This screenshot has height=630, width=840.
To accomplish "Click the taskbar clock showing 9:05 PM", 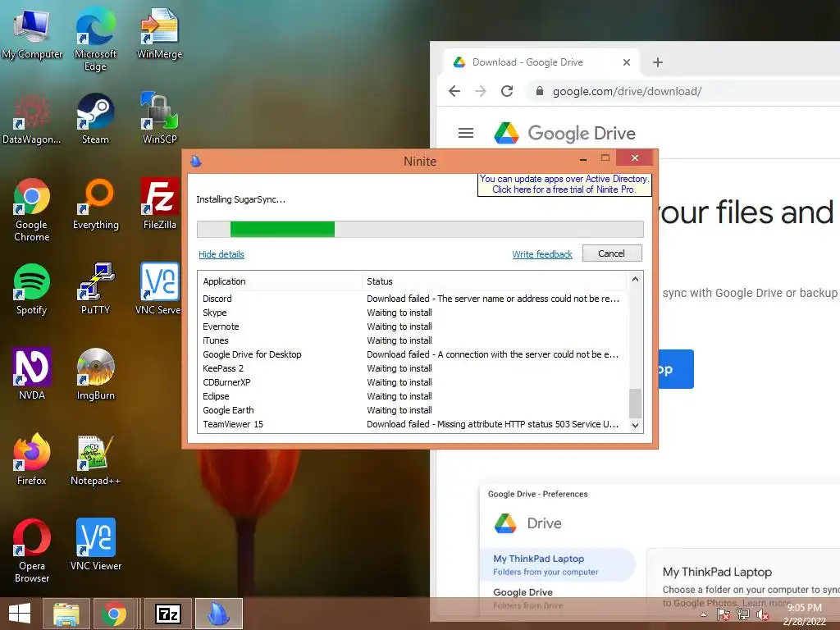I will [804, 614].
